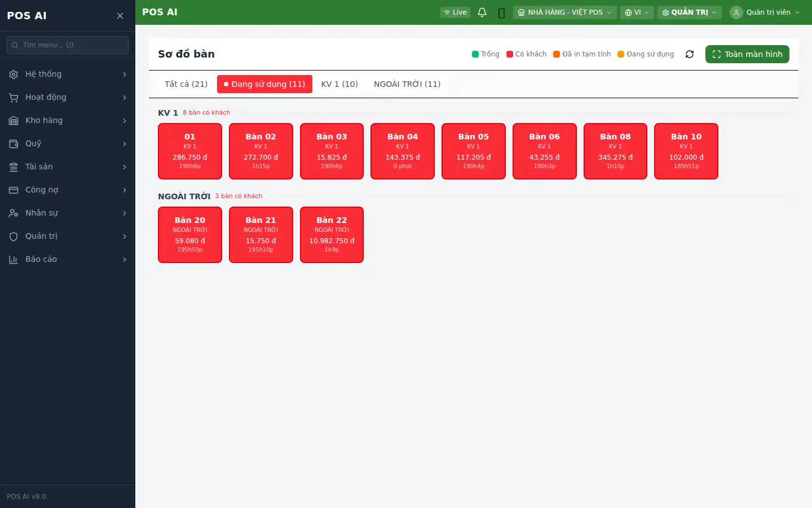This screenshot has height=508, width=812.
Task: Click the Hoạt động cart icon
Action: click(x=14, y=98)
